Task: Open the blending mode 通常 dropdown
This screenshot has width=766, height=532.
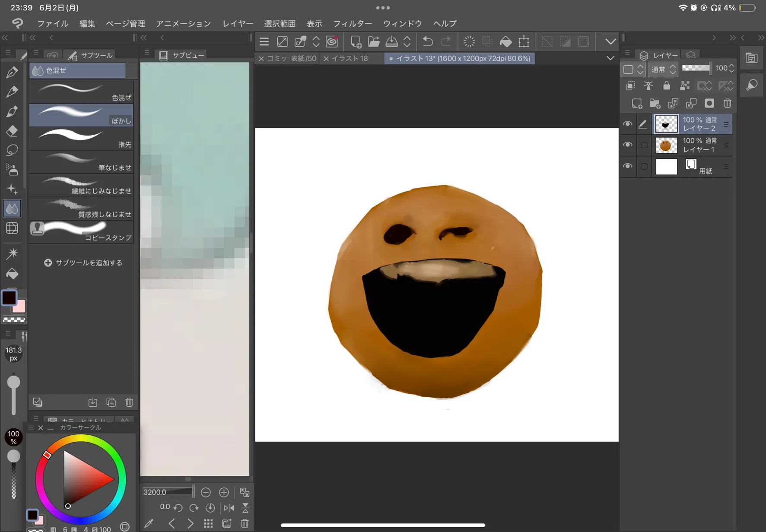Action: [x=663, y=69]
